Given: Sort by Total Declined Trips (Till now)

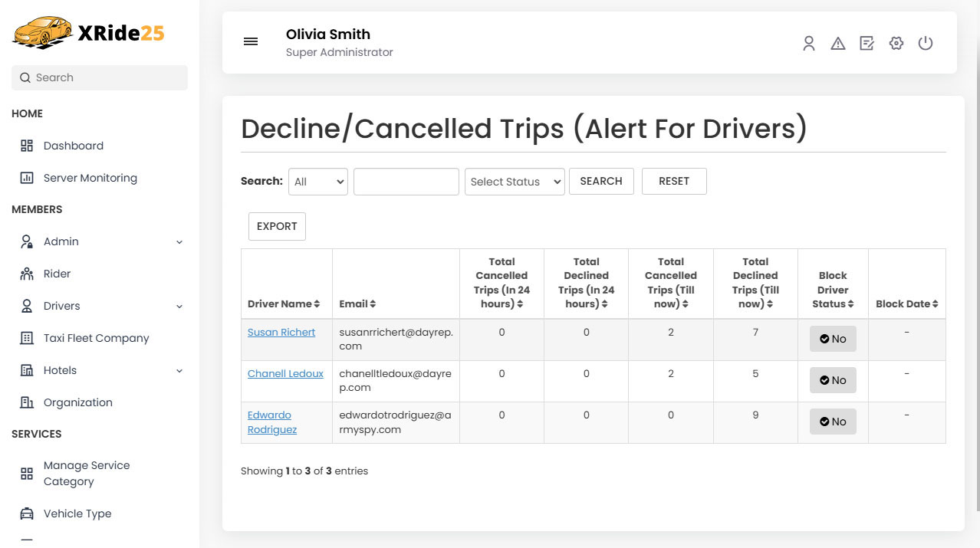Looking at the screenshot, I should coord(770,304).
